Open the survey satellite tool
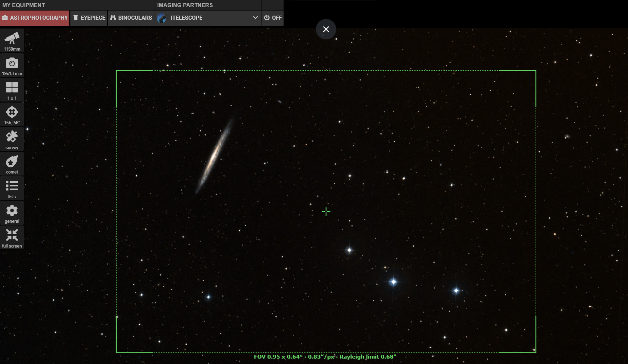628x364 pixels. pos(12,139)
